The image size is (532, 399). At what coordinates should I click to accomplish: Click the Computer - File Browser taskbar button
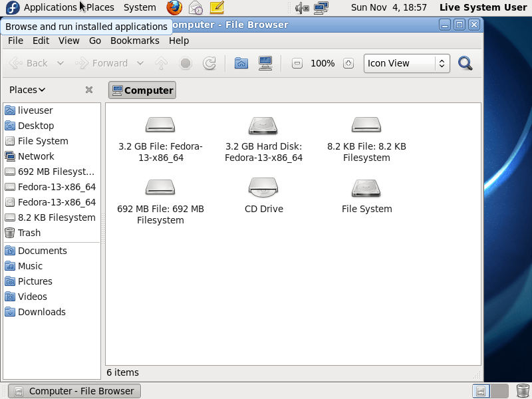74,391
